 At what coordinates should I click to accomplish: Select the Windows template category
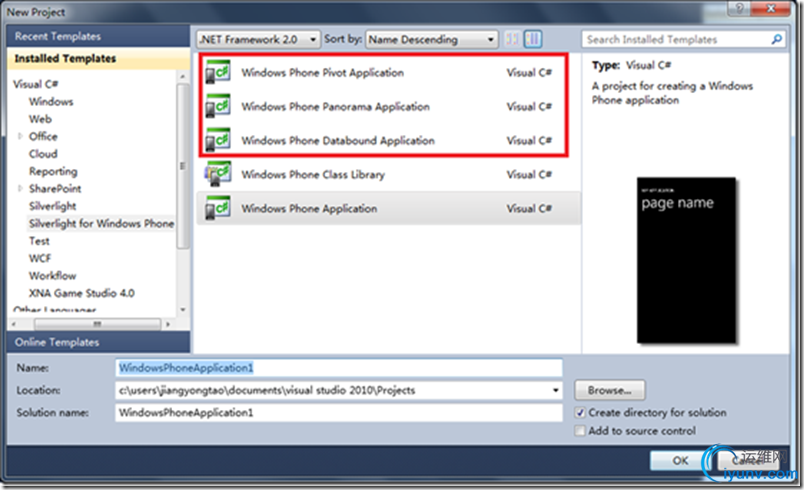tap(51, 101)
